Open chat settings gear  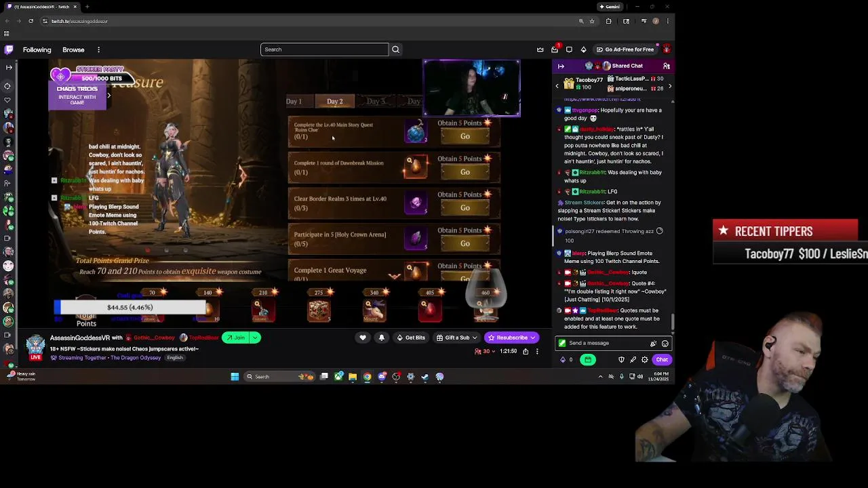[644, 360]
